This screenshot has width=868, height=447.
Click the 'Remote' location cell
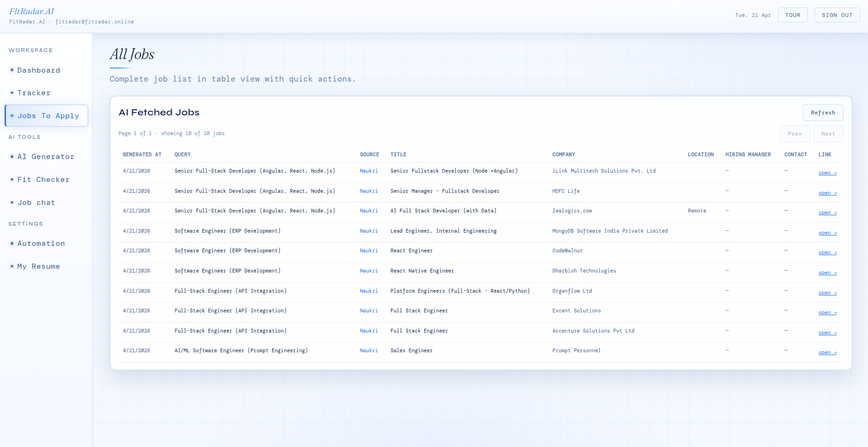point(697,211)
